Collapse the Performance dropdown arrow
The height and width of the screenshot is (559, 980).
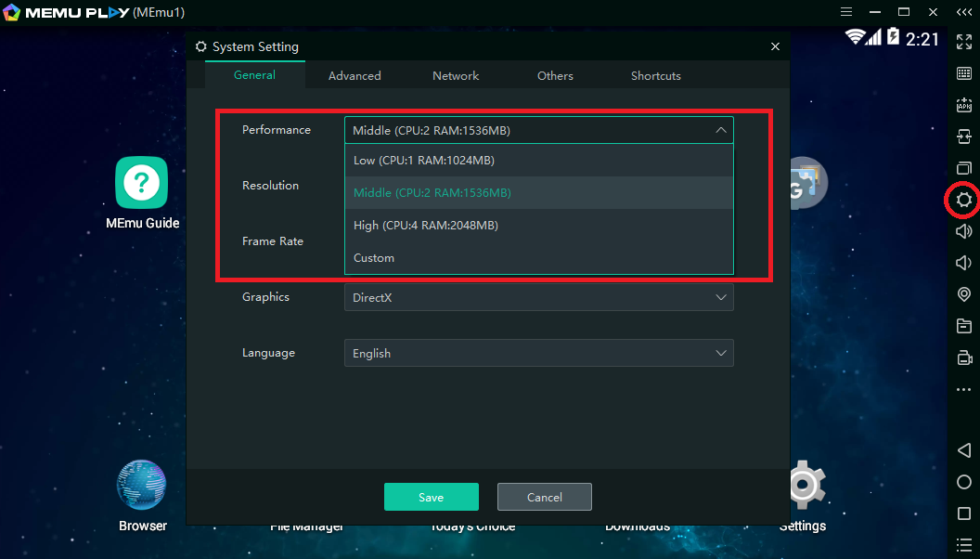point(721,131)
